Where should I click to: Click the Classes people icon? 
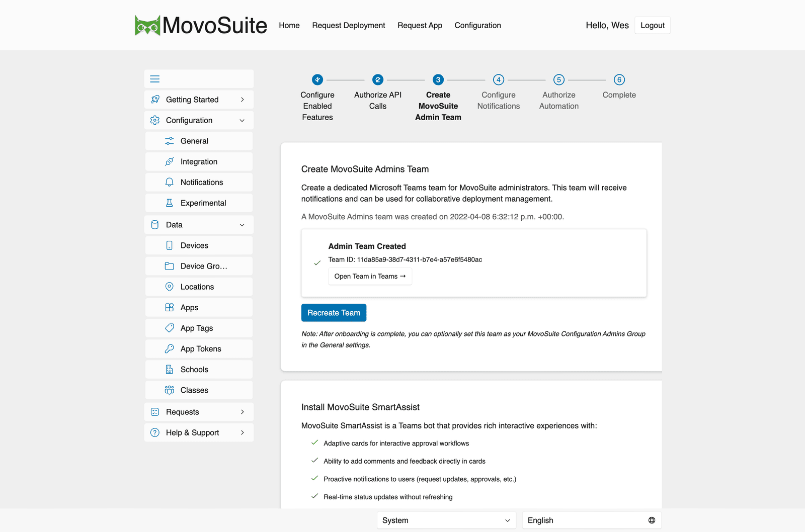point(170,390)
